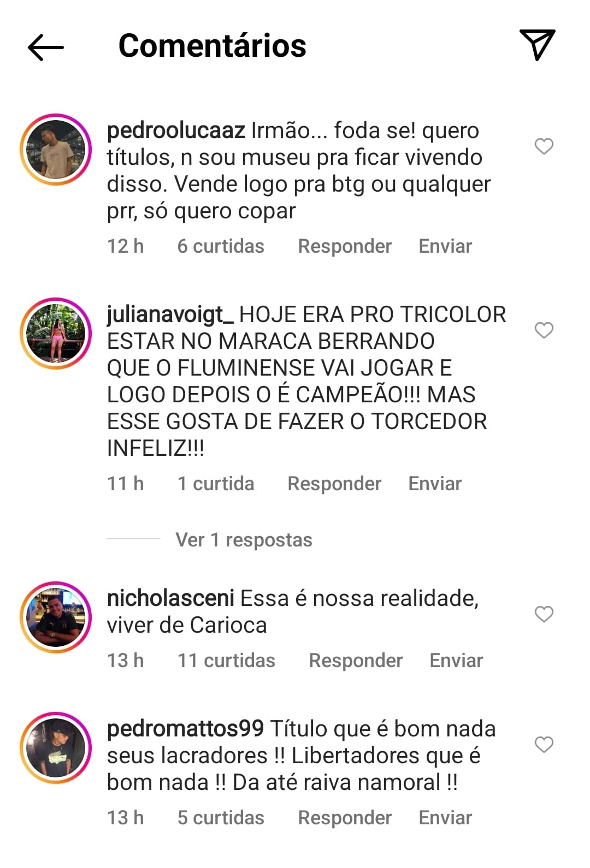Screen dimensions: 590x868
Task: Like pedroolucaaz's comment with the heart
Action: click(x=544, y=146)
